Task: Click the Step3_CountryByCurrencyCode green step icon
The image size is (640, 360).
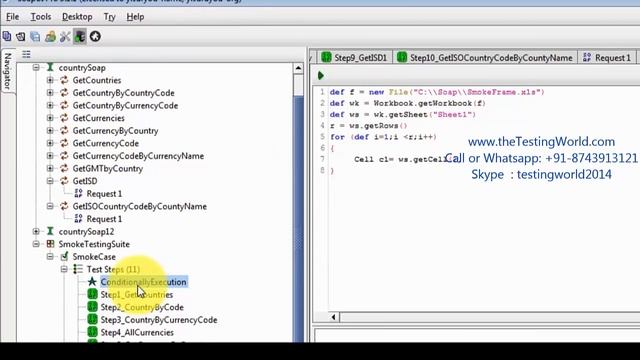Action: click(92, 320)
